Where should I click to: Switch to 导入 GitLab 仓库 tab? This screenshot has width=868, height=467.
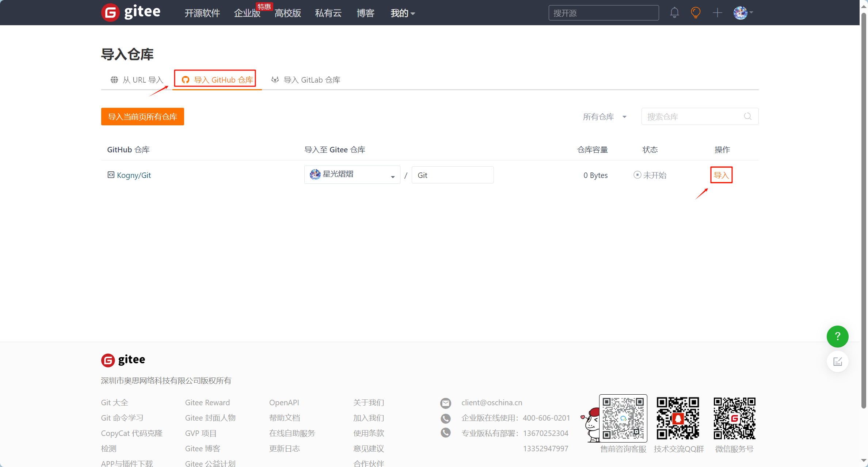click(x=306, y=80)
